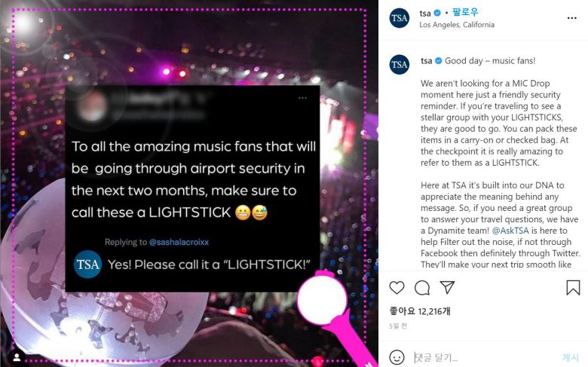Click the tsa username in the caption
This screenshot has width=588, height=367.
tap(427, 61)
